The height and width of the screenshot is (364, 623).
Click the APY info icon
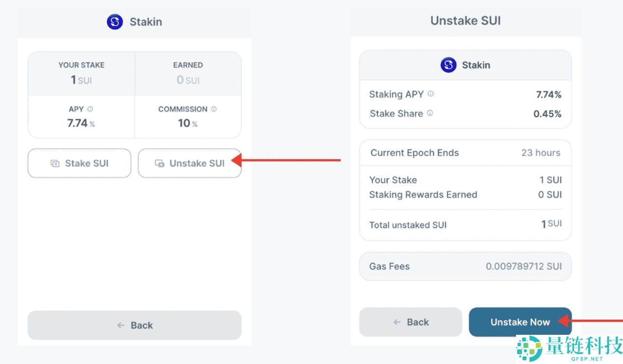90,109
